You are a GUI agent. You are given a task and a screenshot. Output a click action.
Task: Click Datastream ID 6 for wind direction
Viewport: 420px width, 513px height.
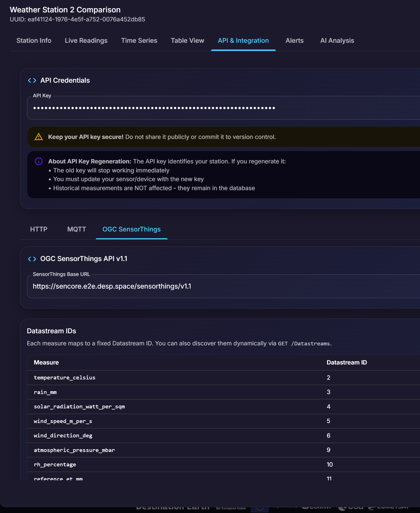[328, 436]
